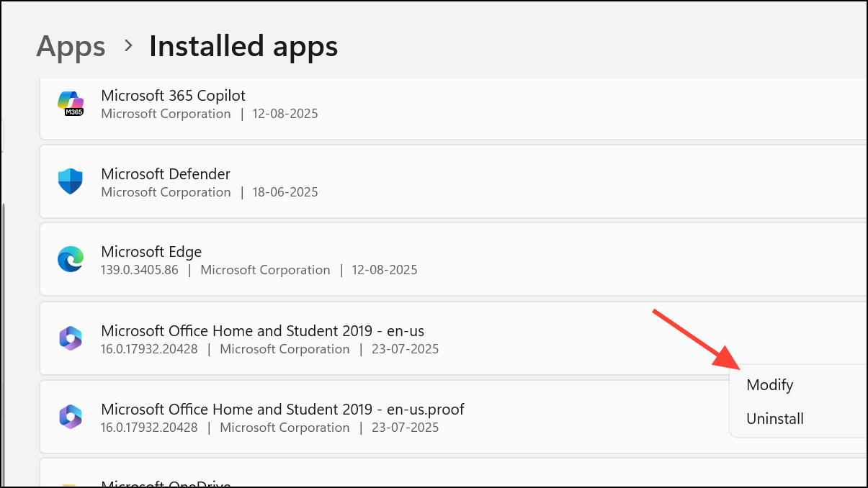Screen dimensions: 868x488
Task: Choose Uninstall from the context menu
Action: tap(775, 419)
